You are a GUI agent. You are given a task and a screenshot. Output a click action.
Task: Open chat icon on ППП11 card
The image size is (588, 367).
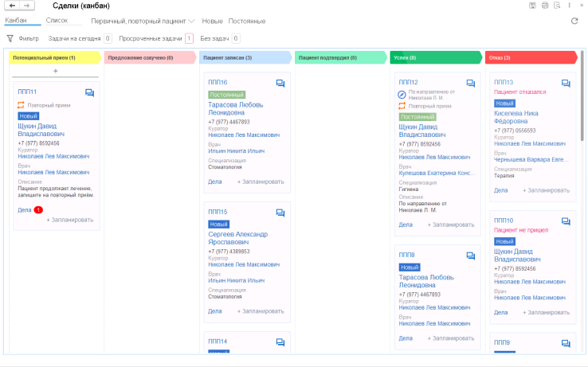[x=89, y=92]
